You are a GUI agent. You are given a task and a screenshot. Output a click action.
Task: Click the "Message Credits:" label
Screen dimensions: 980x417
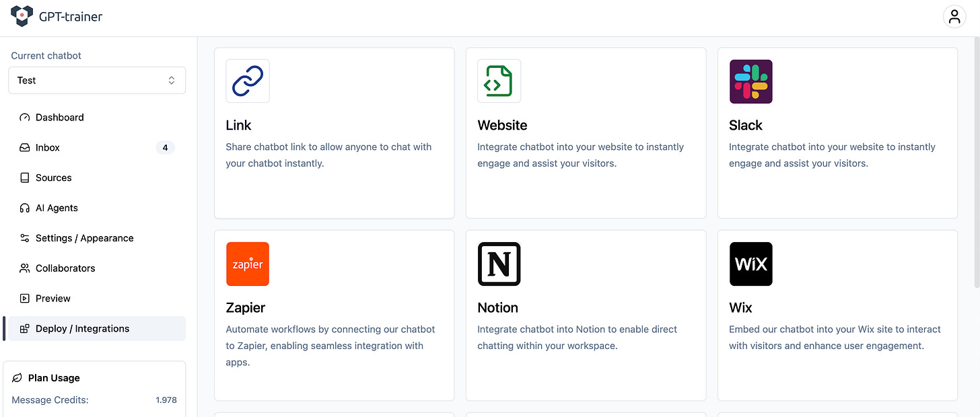click(50, 400)
